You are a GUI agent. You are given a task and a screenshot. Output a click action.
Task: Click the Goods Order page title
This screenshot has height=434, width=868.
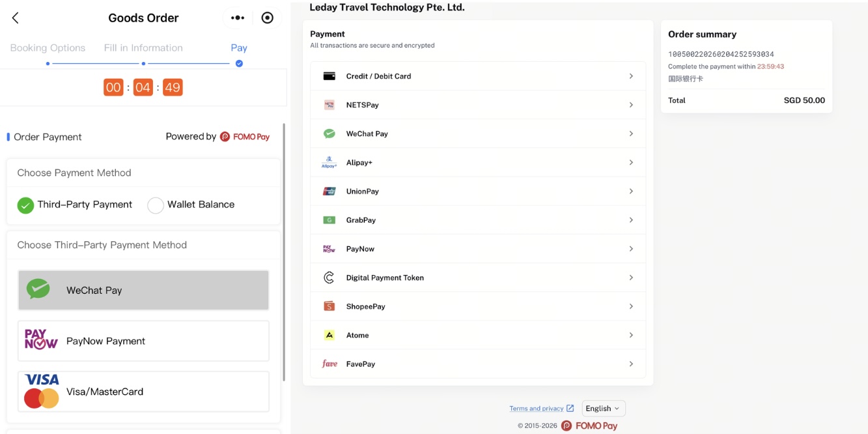[143, 18]
